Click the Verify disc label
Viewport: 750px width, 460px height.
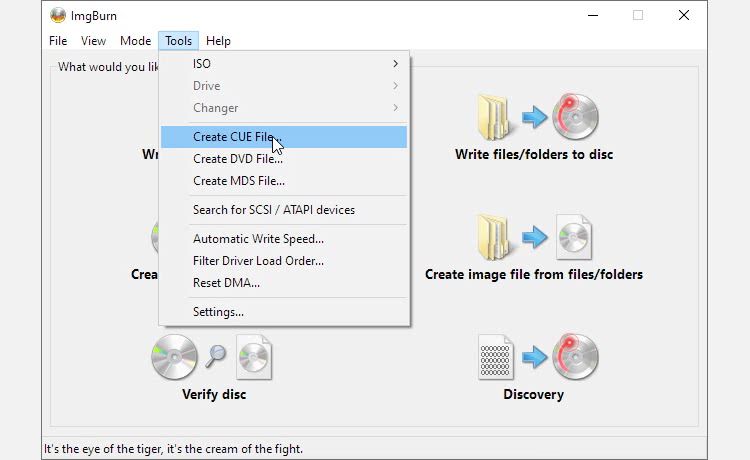[214, 394]
